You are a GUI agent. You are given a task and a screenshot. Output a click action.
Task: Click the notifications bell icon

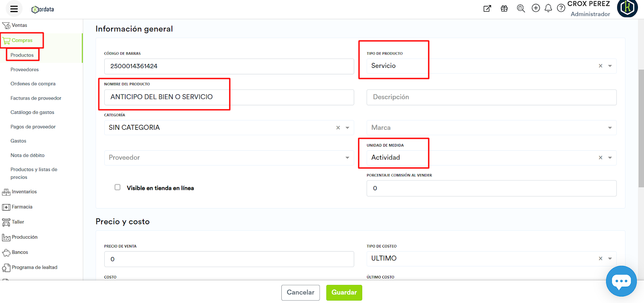click(x=548, y=8)
